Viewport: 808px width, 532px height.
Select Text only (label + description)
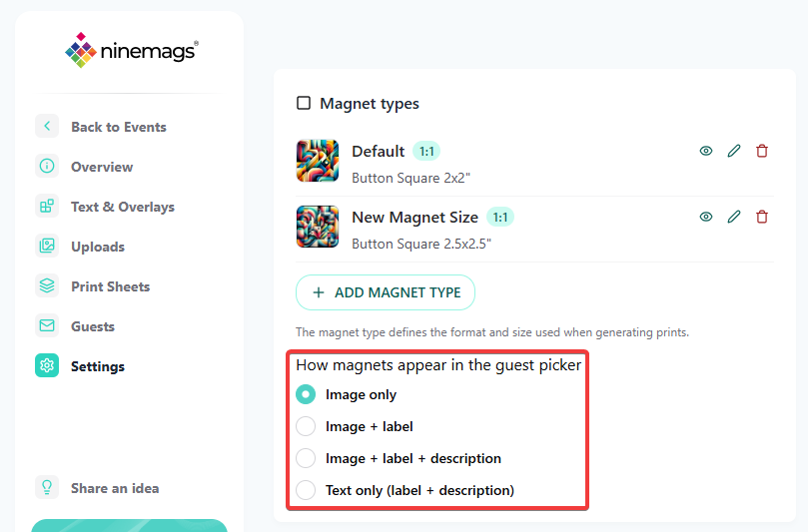coord(306,490)
